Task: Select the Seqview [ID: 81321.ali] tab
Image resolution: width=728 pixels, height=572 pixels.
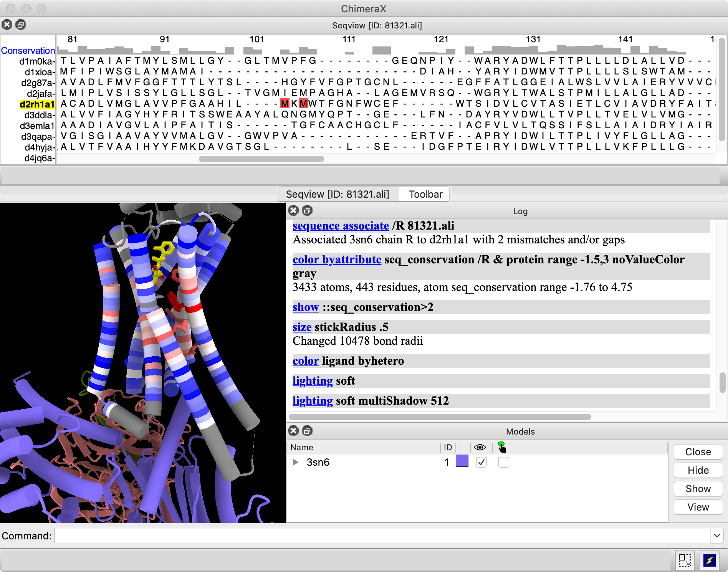Action: (338, 194)
